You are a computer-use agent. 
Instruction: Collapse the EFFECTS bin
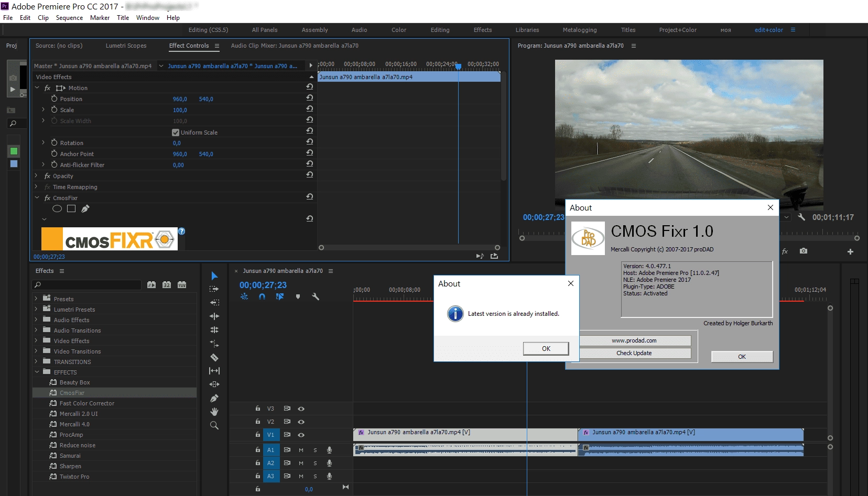(x=37, y=372)
